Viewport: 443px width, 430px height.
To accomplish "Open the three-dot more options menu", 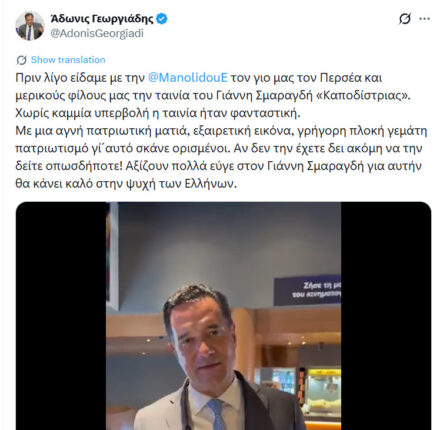I will pos(424,19).
